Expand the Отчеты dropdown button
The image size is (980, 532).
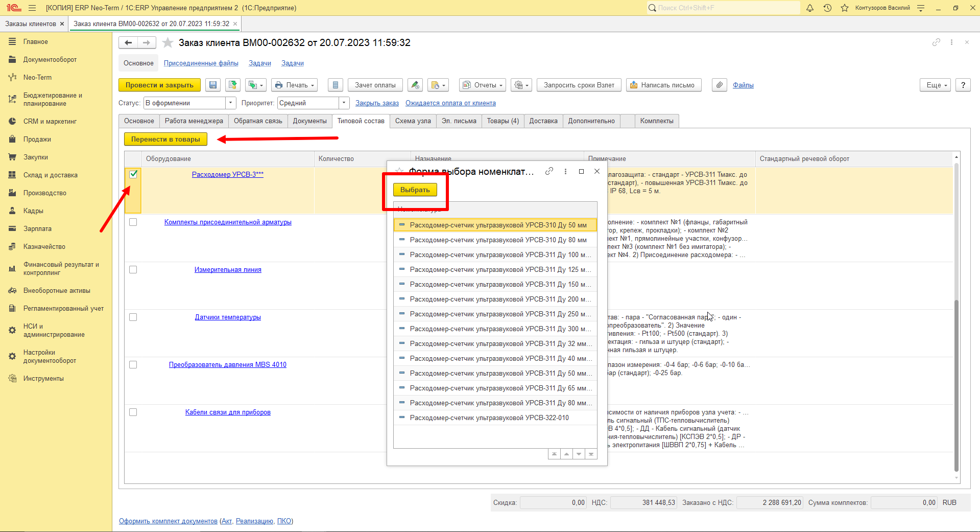(x=483, y=85)
